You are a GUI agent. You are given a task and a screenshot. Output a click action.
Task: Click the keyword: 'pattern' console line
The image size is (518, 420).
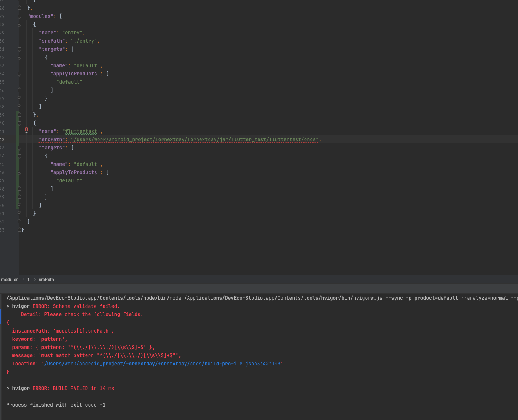[40, 339]
